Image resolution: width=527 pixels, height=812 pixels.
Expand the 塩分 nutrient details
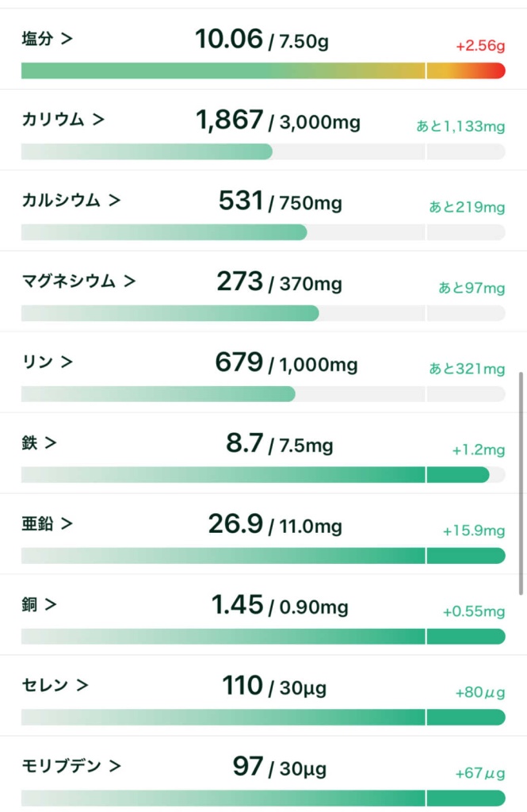pyautogui.click(x=47, y=38)
